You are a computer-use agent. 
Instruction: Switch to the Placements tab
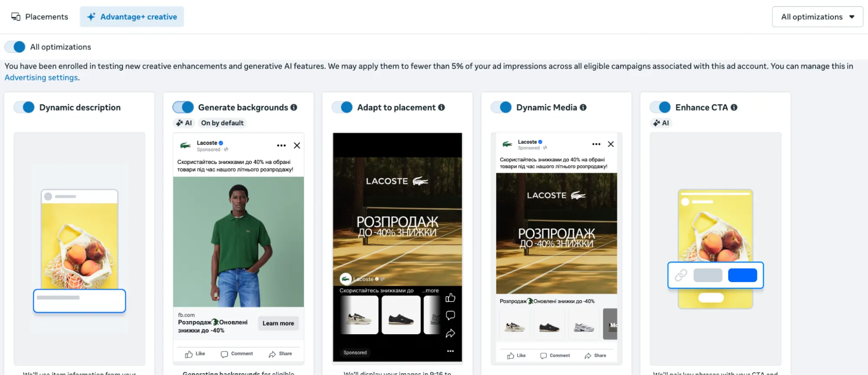[x=40, y=17]
